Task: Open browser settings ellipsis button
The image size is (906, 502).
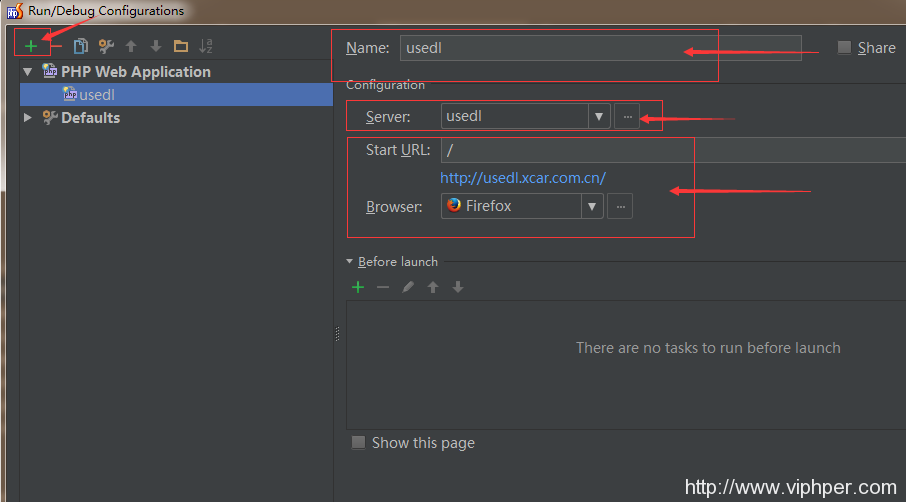Action: (620, 206)
